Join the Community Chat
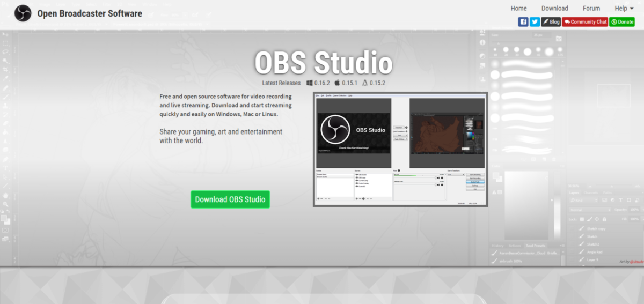644x304 pixels. [x=585, y=22]
